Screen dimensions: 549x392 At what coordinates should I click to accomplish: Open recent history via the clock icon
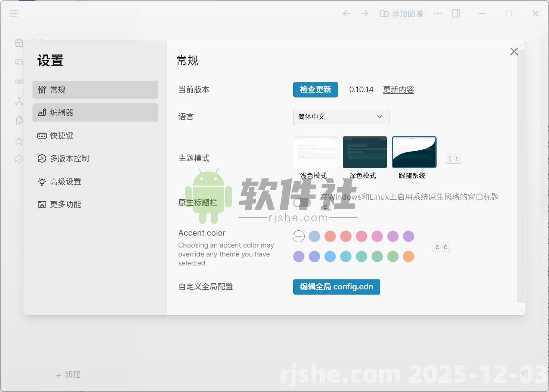tap(19, 159)
